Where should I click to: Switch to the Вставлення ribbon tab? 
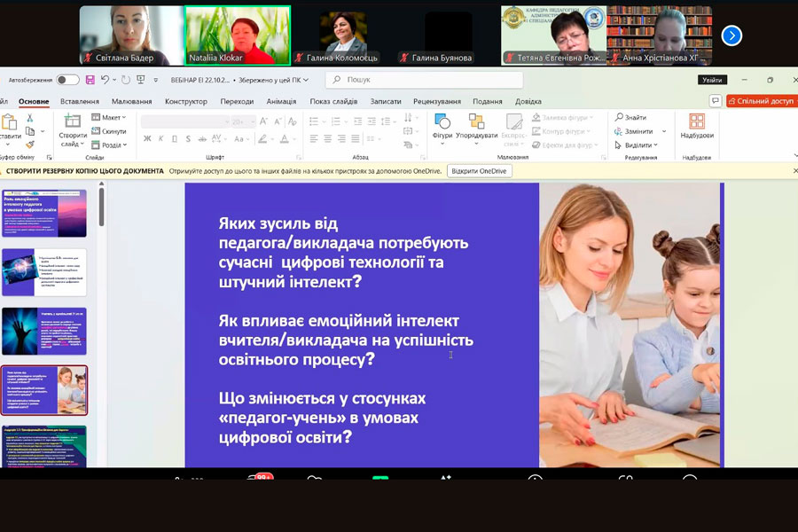click(80, 101)
